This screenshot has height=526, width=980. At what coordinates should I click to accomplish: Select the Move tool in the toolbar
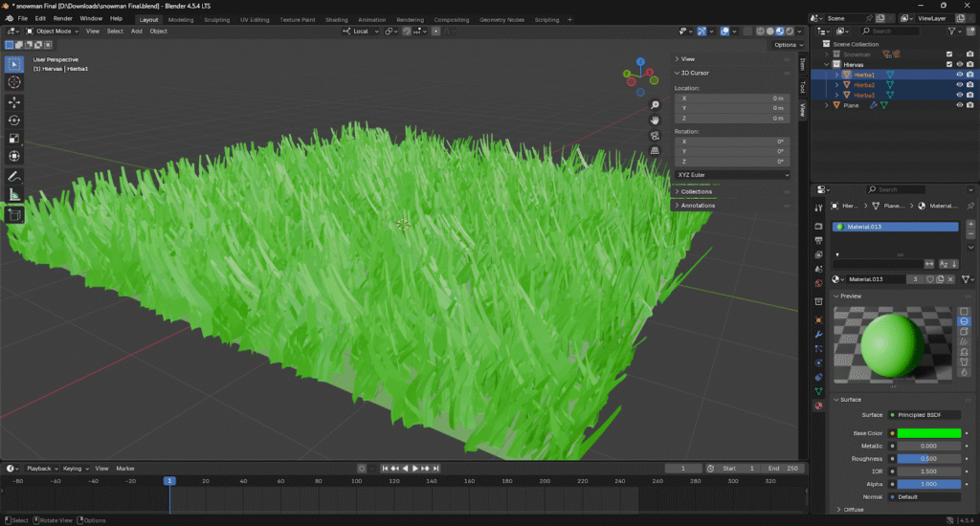[14, 101]
